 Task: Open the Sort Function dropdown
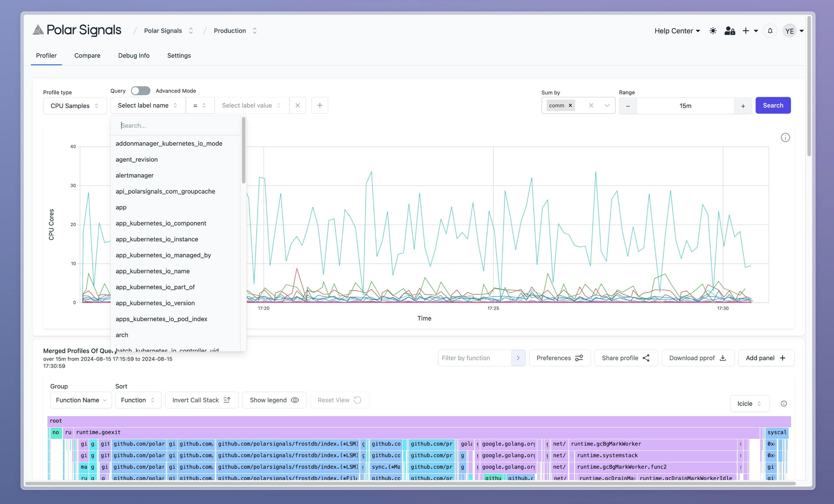[138, 400]
